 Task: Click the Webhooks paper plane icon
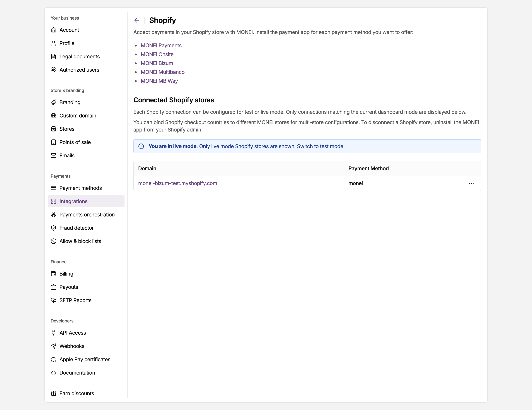coord(54,346)
